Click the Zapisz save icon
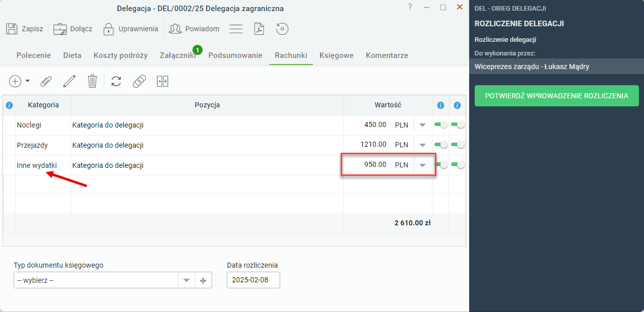This screenshot has width=644, height=312. (x=12, y=29)
